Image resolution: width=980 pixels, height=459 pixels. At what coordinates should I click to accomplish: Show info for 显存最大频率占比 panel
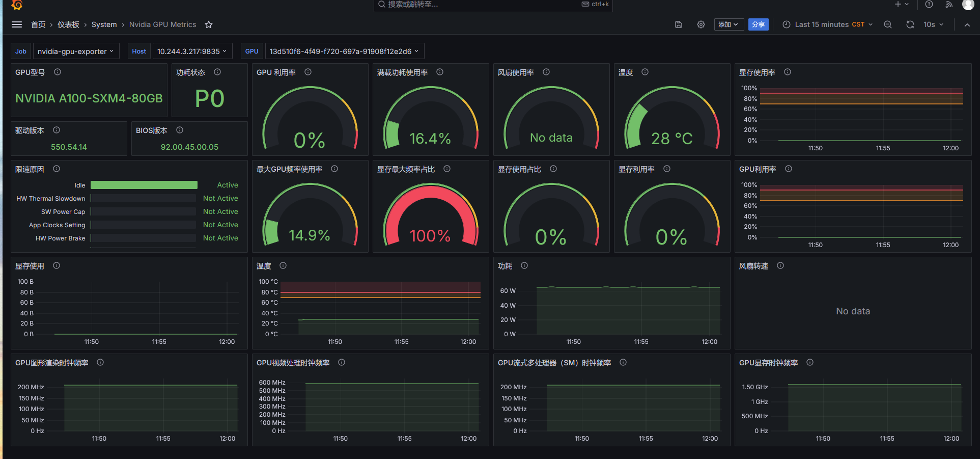coord(447,169)
